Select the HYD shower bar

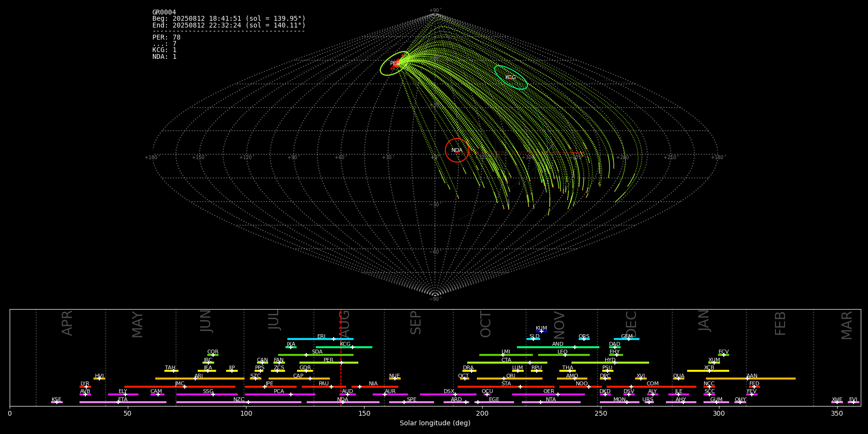[x=610, y=363]
